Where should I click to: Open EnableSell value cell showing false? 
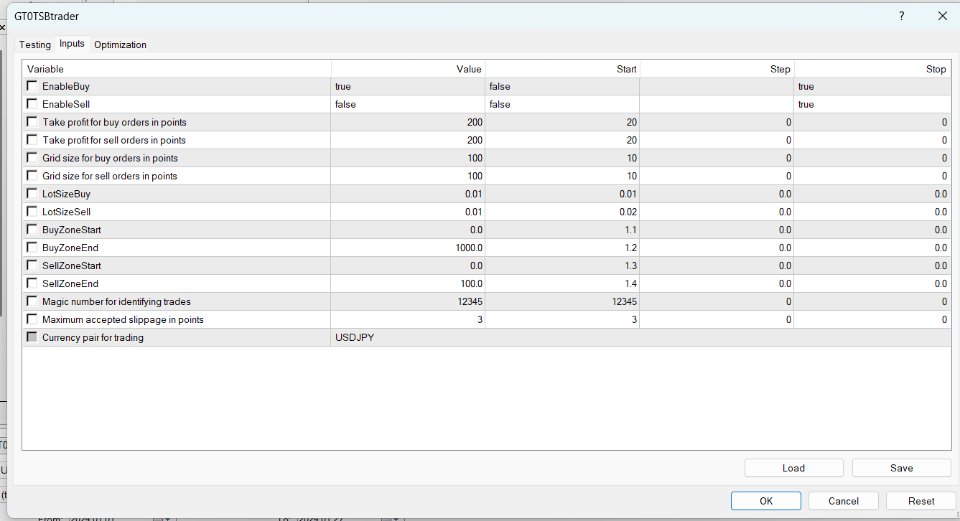pyautogui.click(x=408, y=105)
